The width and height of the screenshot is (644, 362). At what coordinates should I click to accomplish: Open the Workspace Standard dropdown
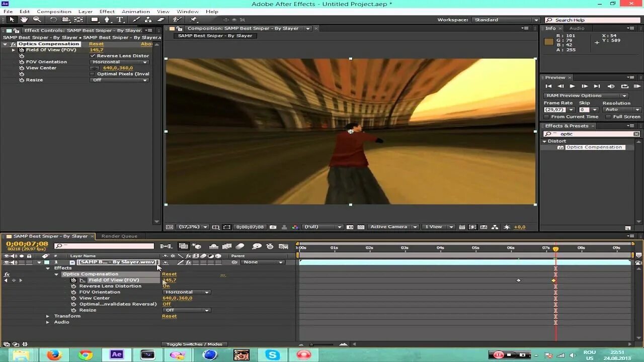[507, 20]
